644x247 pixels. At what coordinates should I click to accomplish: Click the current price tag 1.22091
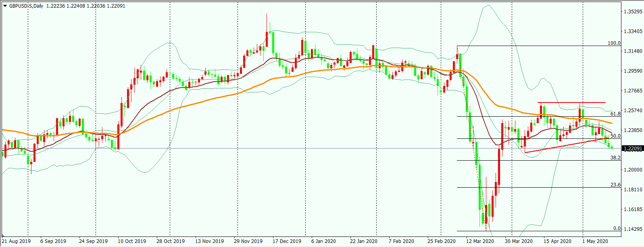coord(633,149)
